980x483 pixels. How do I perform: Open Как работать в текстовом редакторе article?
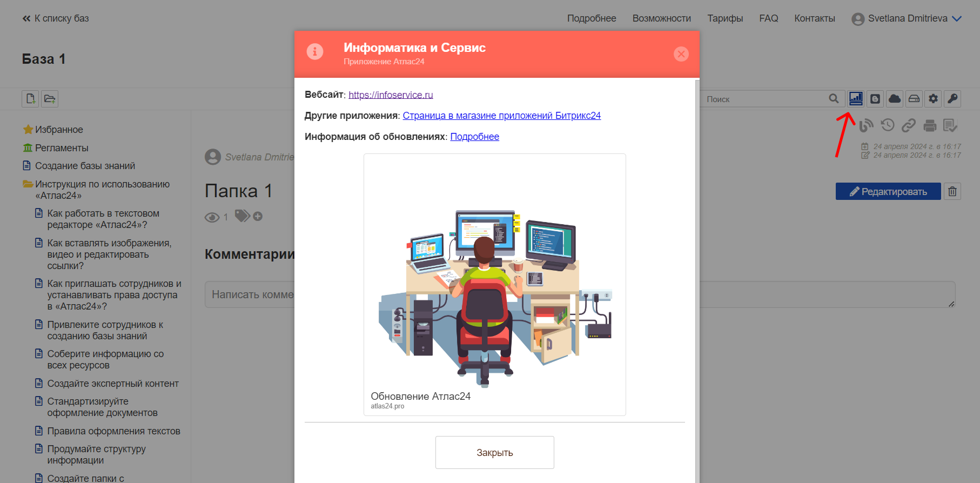[103, 219]
